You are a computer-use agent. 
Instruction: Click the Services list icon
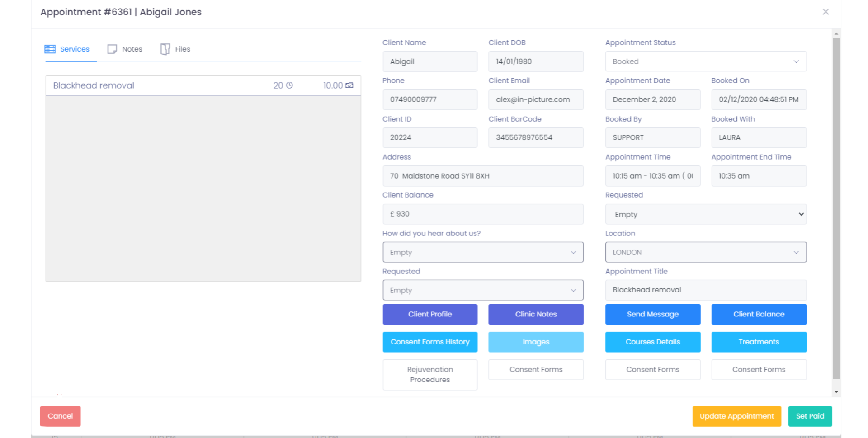[50, 49]
